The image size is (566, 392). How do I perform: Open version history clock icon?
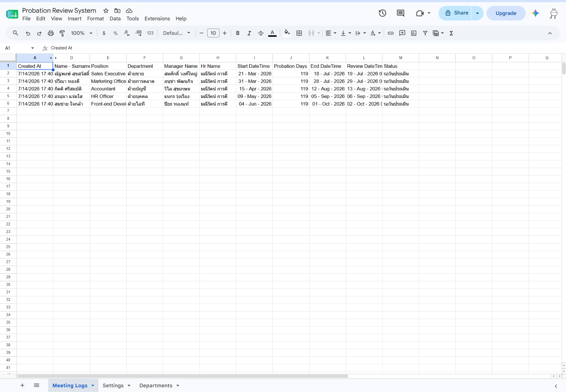click(382, 13)
